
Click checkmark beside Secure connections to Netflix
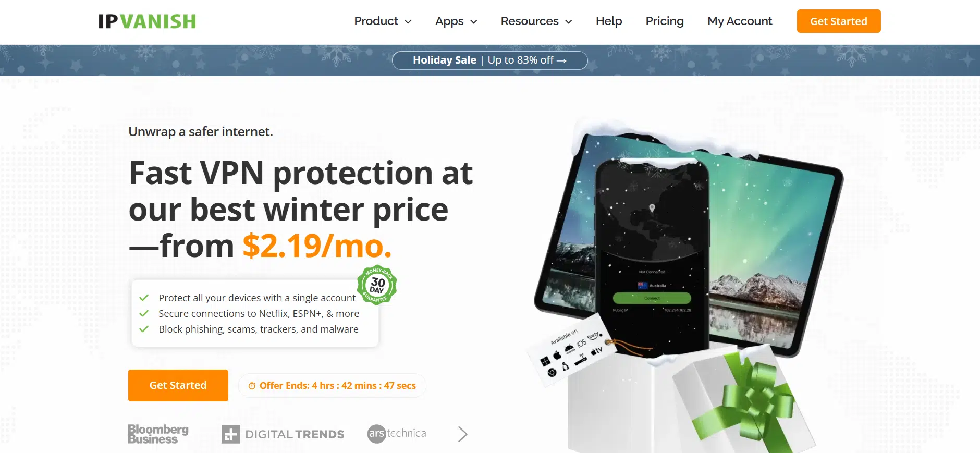tap(144, 313)
